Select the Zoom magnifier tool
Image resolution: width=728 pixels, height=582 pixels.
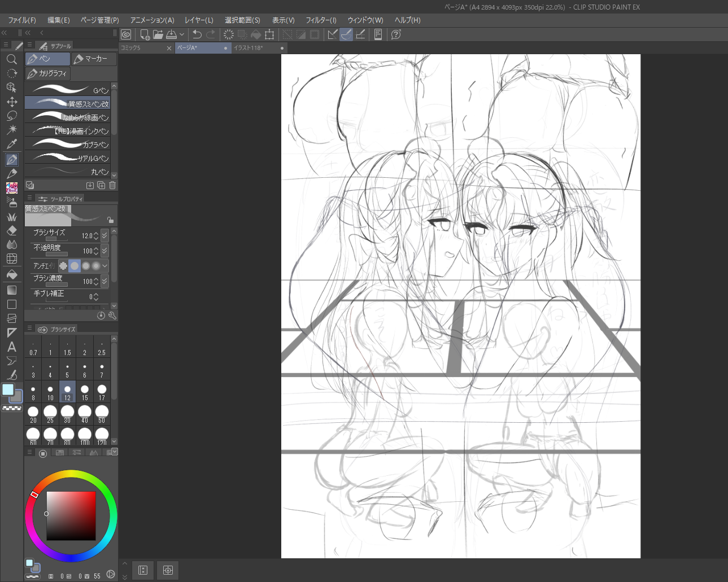tap(11, 59)
